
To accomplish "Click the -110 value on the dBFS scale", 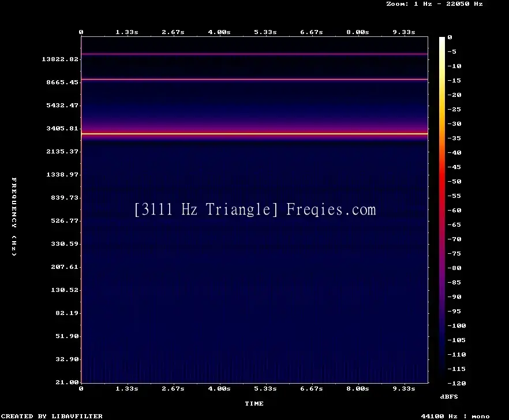I will click(456, 354).
